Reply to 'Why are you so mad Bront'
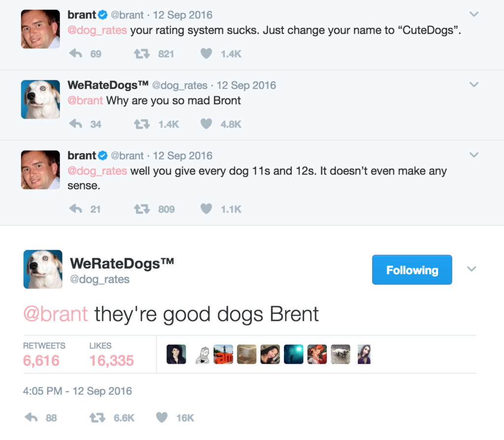 76,124
